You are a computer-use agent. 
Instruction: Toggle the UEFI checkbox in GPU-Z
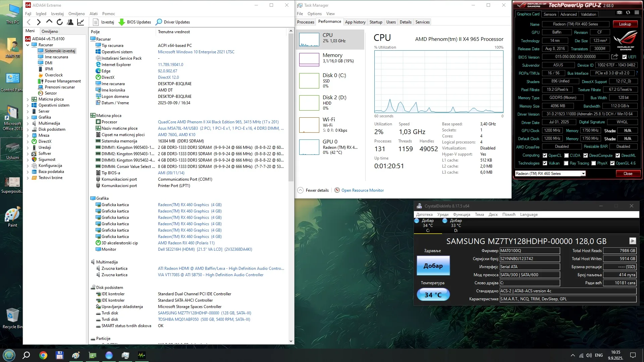pos(624,57)
